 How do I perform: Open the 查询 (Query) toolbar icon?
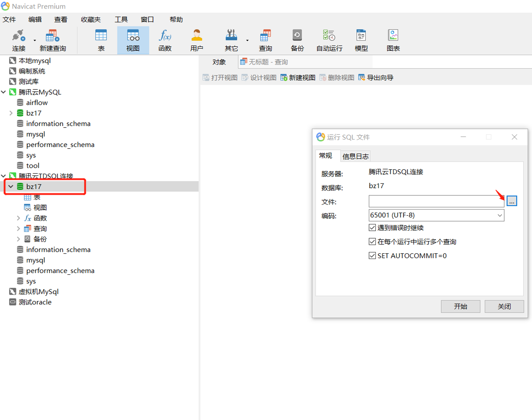[265, 40]
